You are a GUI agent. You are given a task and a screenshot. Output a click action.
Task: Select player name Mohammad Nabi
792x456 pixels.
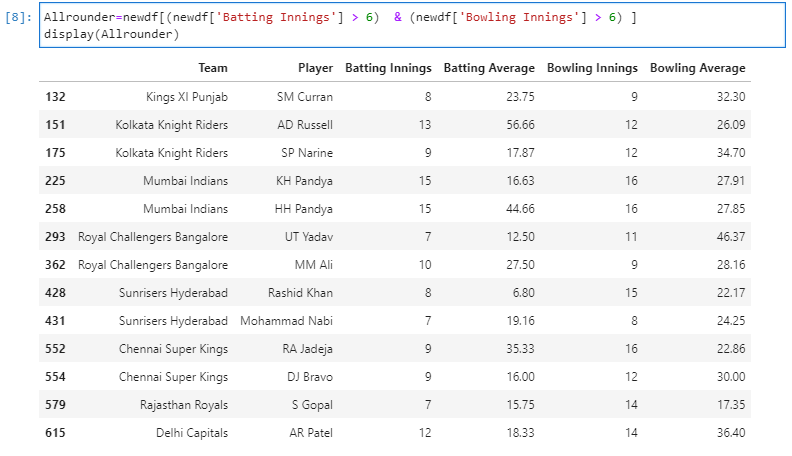coord(286,321)
